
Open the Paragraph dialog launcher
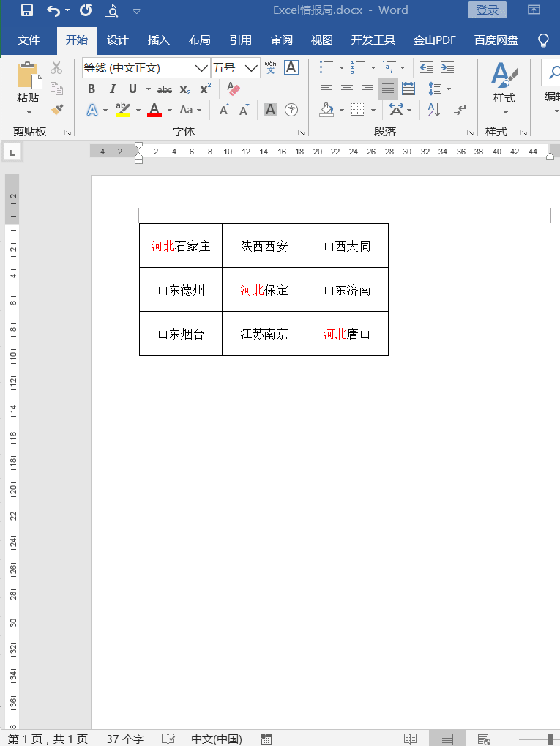click(x=470, y=133)
